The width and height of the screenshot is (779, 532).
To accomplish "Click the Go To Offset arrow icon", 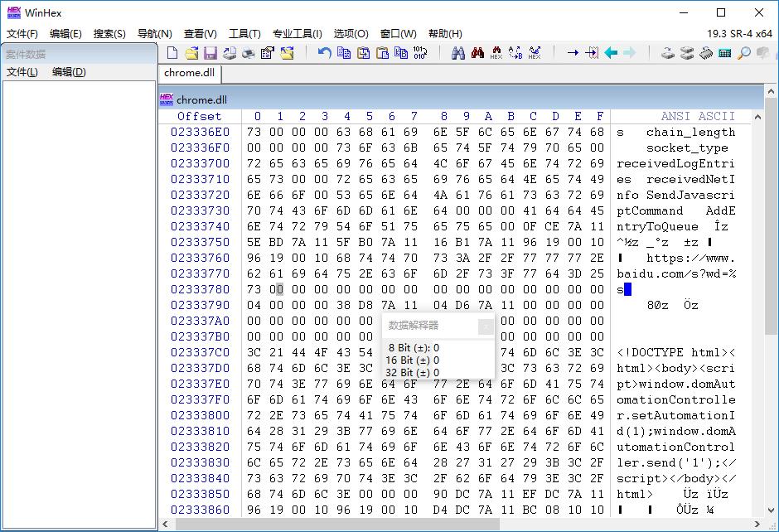I will click(573, 53).
